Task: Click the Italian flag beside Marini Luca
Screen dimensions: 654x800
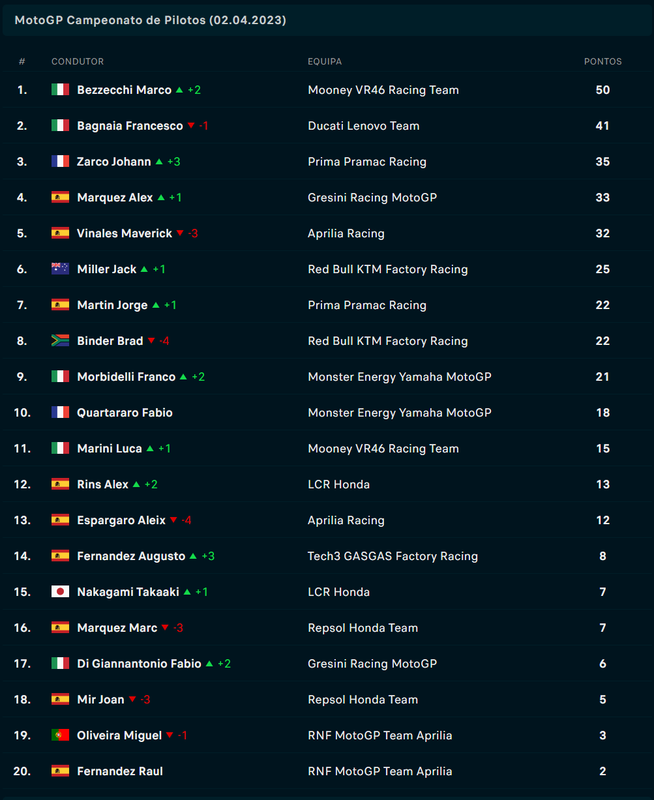Action: pos(60,448)
